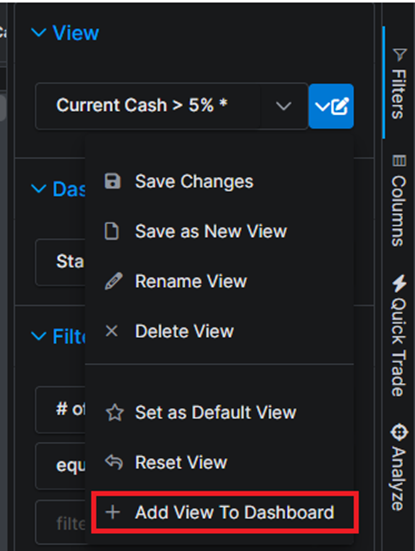Viewport: 415px width, 551px height.
Task: Collapse the Dashboard section chevron
Action: 39,189
